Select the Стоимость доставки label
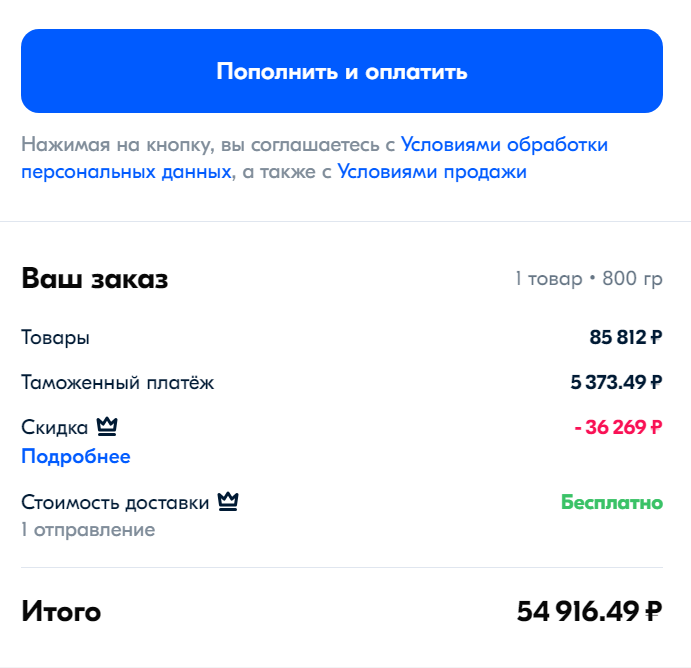This screenshot has width=691, height=668. click(x=116, y=502)
